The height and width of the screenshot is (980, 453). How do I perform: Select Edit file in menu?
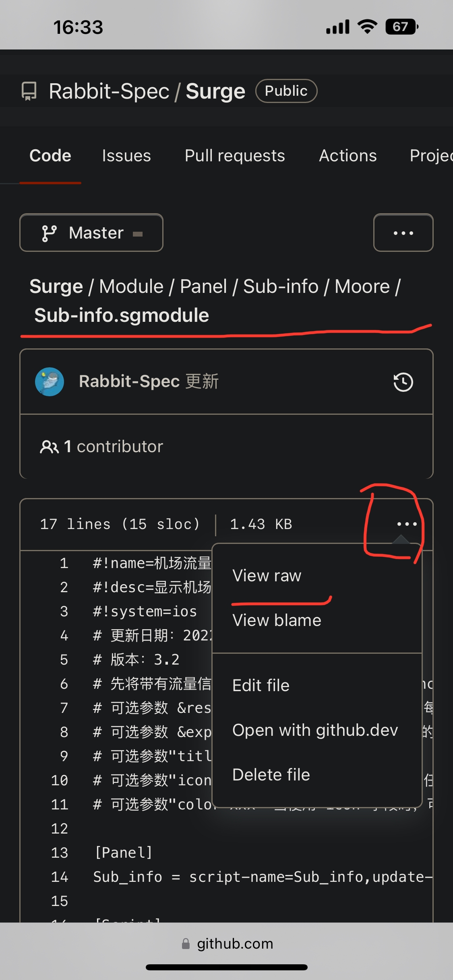[261, 686]
